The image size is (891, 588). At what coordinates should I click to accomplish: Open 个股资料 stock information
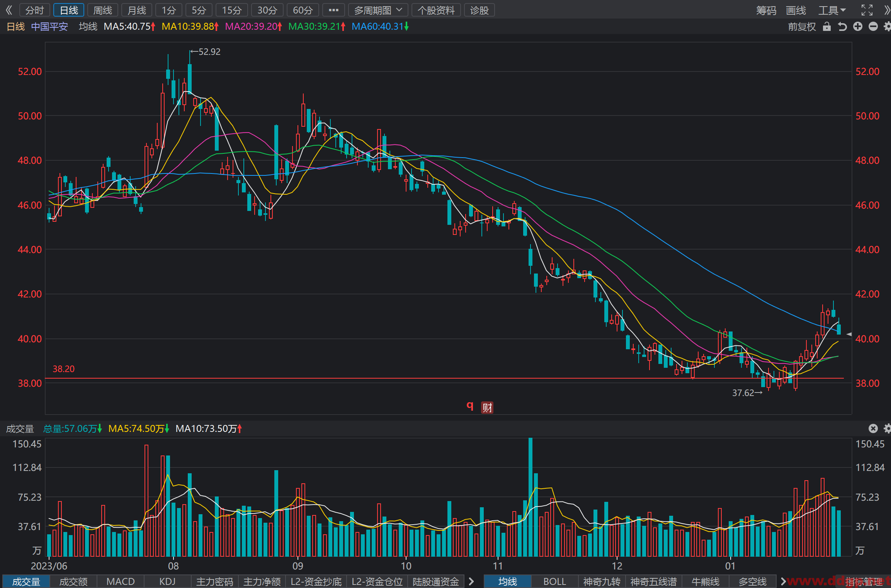coord(436,10)
